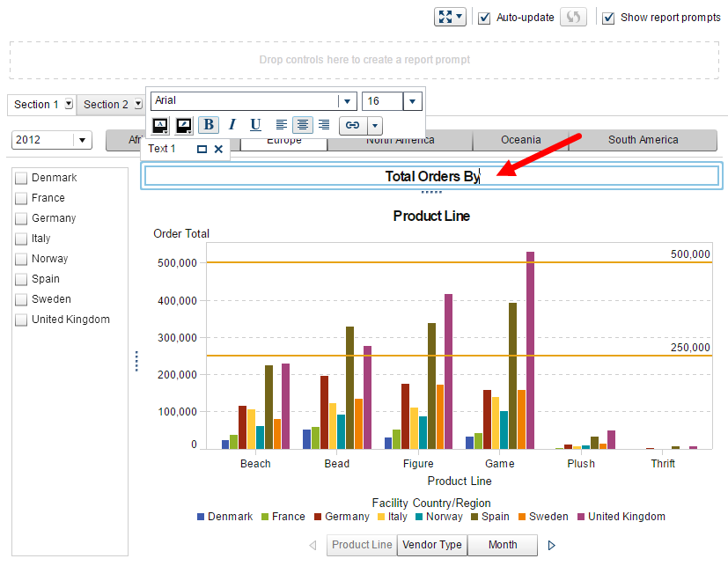Open the 2012 year dropdown
The height and width of the screenshot is (566, 728).
82,140
